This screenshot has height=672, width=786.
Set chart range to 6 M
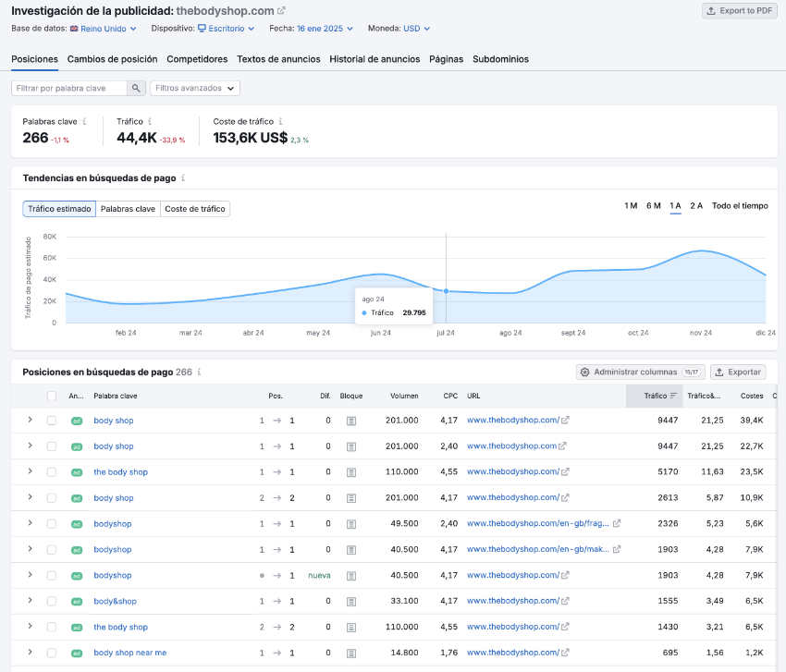(x=653, y=206)
